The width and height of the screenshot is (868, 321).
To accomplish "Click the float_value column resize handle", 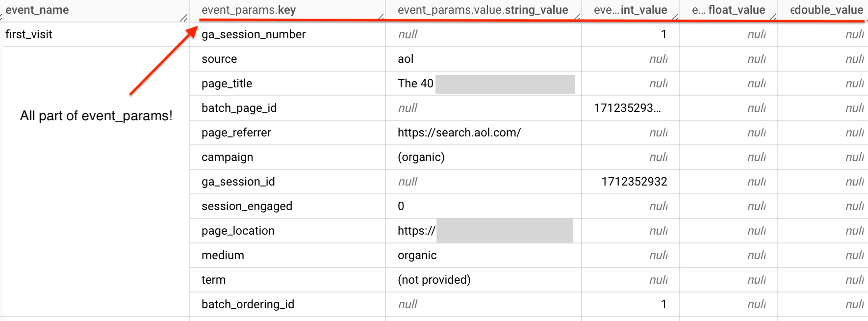I will click(x=773, y=17).
